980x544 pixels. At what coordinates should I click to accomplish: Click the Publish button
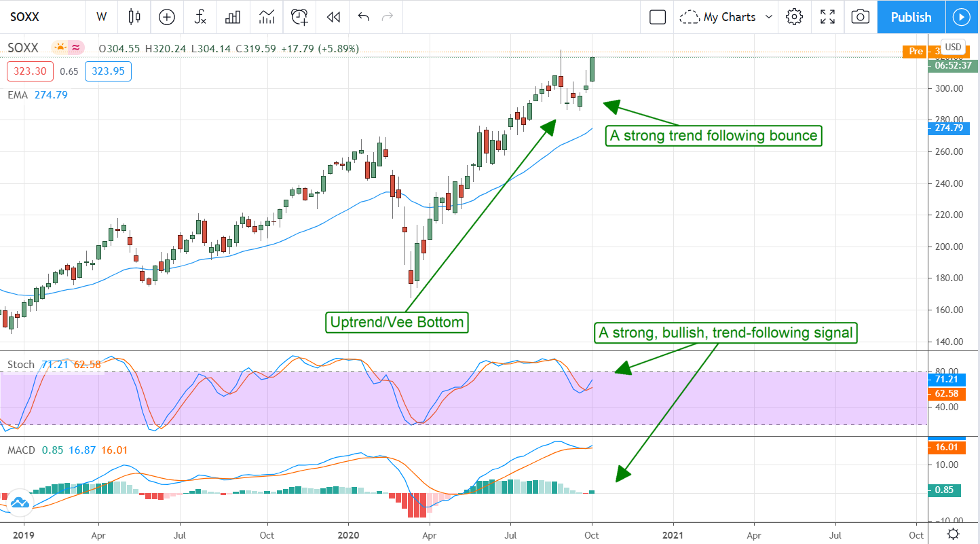pos(911,17)
